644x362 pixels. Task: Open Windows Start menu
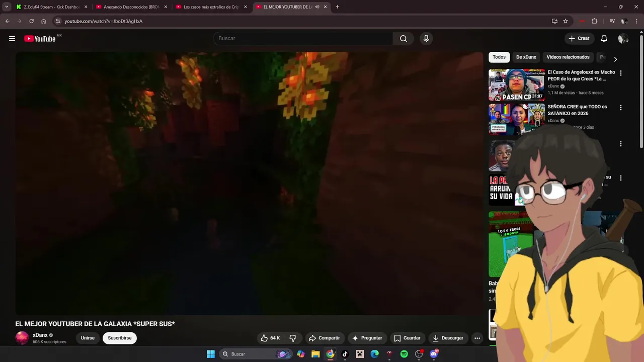(211, 354)
